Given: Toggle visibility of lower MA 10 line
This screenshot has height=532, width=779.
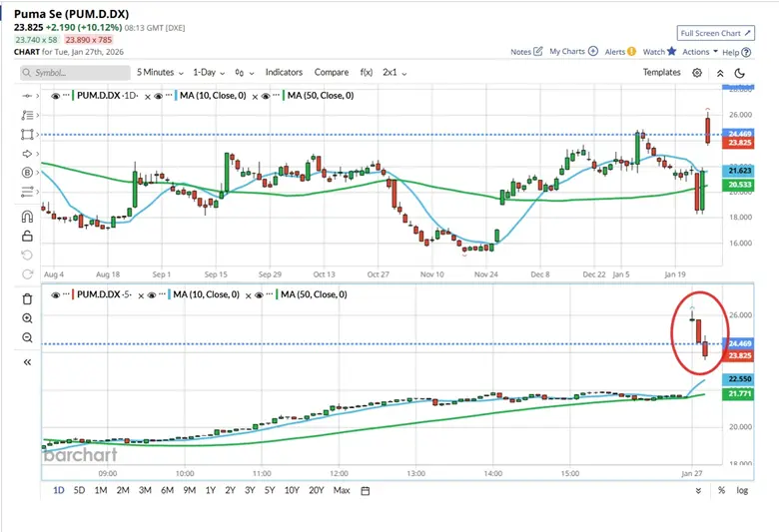Looking at the screenshot, I should pos(152,295).
